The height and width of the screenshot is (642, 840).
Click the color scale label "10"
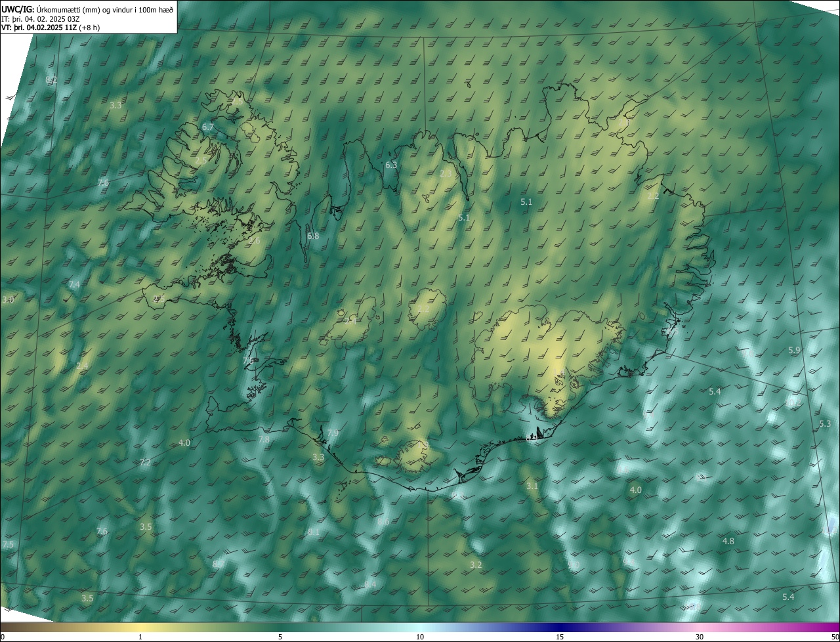pos(420,637)
